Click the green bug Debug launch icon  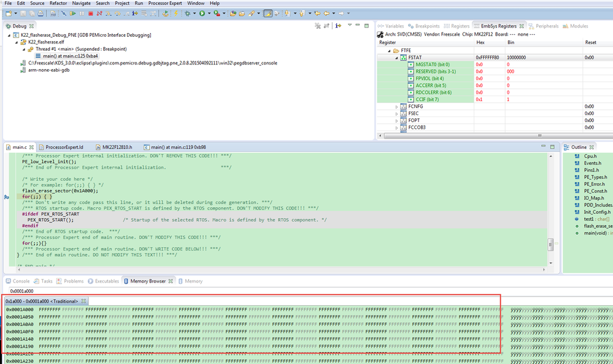click(187, 13)
